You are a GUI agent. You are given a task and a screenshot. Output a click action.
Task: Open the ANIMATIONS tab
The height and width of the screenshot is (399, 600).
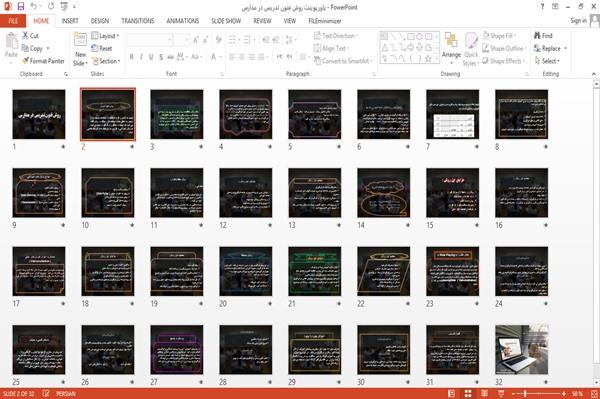pyautogui.click(x=183, y=21)
